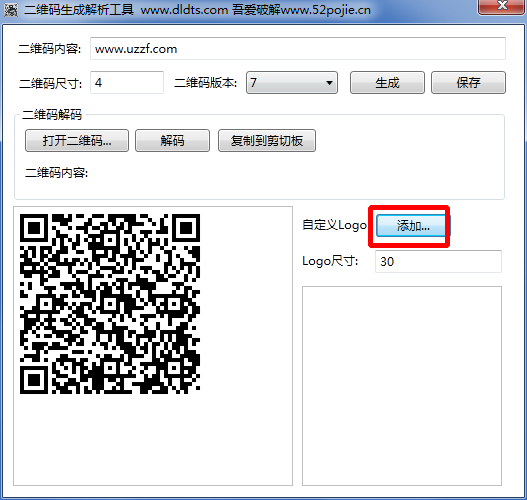Viewport: 527px width, 500px height.
Task: Click the Logo尺寸 input field
Action: tap(438, 261)
